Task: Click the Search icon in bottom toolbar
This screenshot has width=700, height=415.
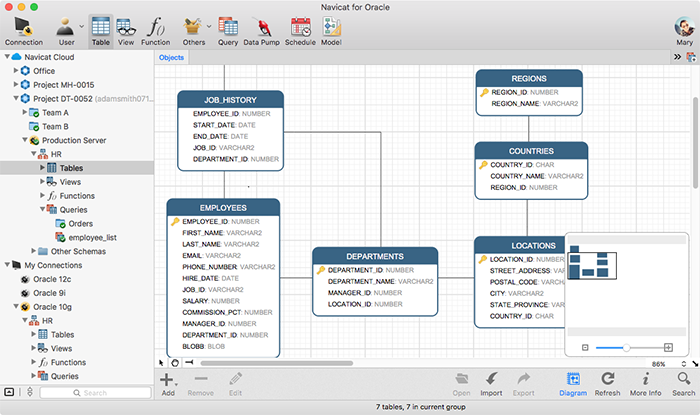Action: point(683,385)
